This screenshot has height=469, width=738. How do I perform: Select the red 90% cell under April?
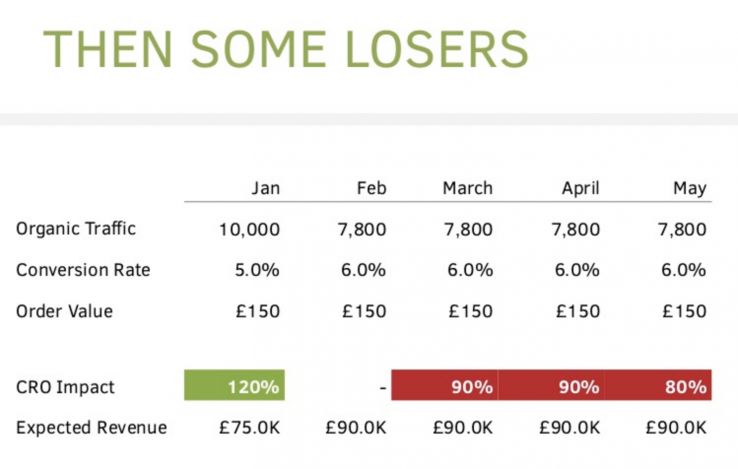(x=551, y=386)
